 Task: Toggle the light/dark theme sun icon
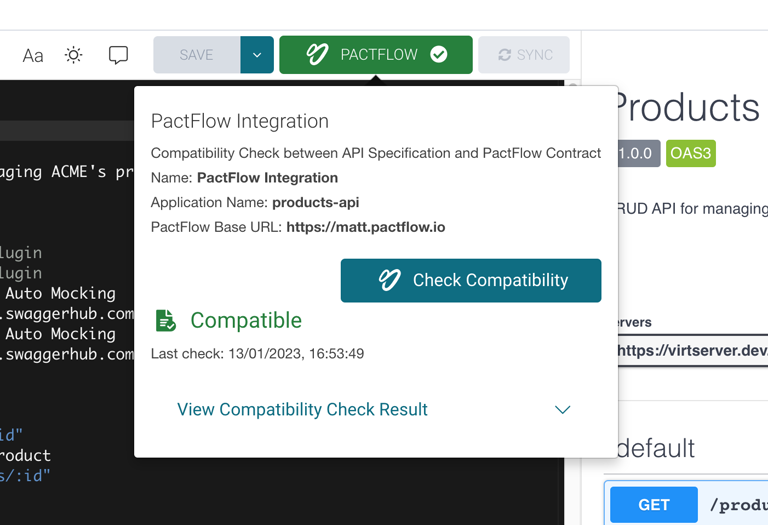74,55
